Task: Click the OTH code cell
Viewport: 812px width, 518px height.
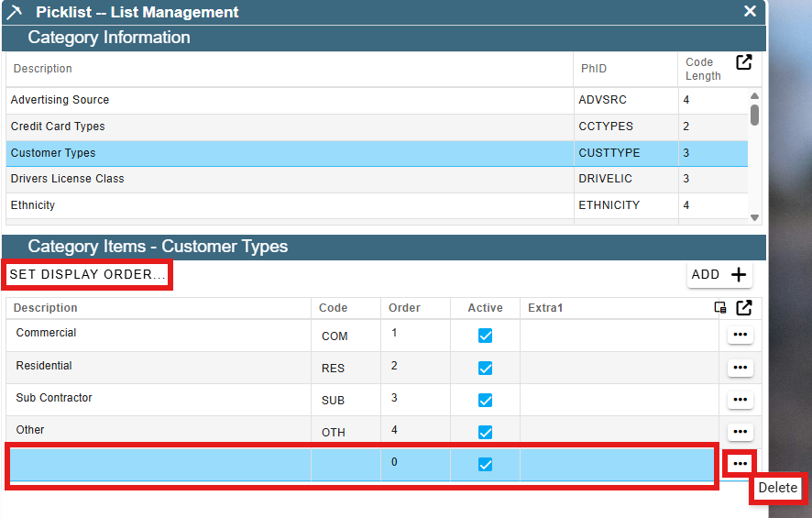Action: click(x=346, y=430)
